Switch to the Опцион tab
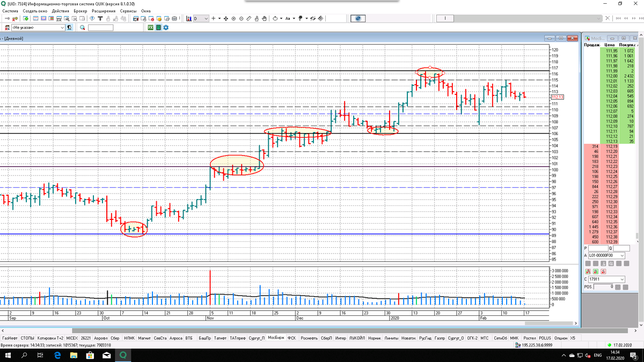This screenshot has width=644, height=362. coord(561,338)
